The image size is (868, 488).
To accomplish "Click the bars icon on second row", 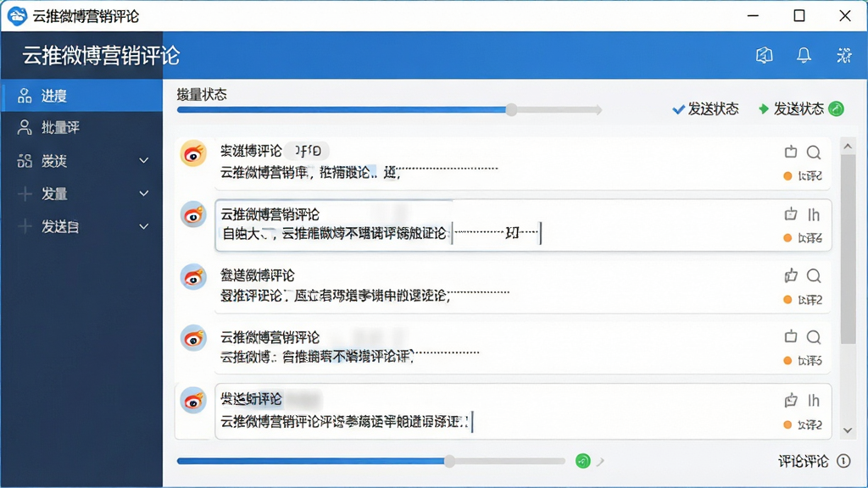I will coord(813,214).
